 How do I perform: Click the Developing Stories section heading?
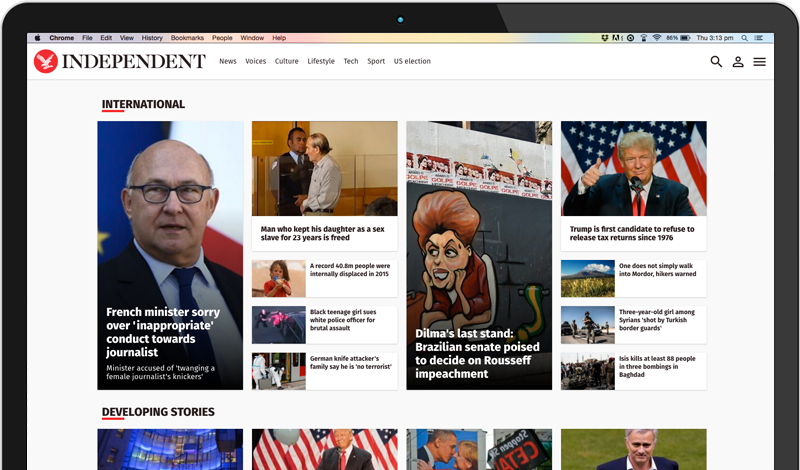[158, 412]
